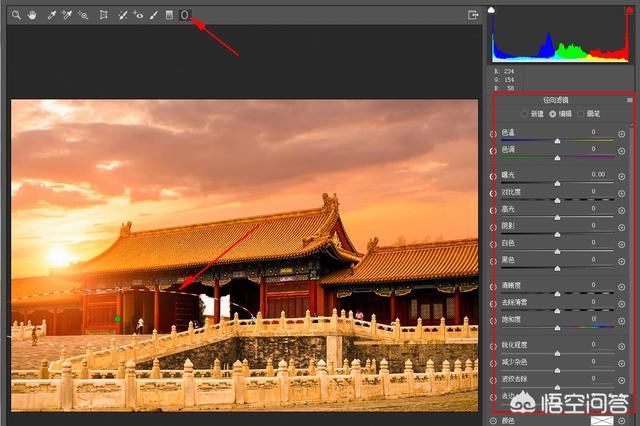Increase 波纹去除 with its plus icon

(621, 380)
